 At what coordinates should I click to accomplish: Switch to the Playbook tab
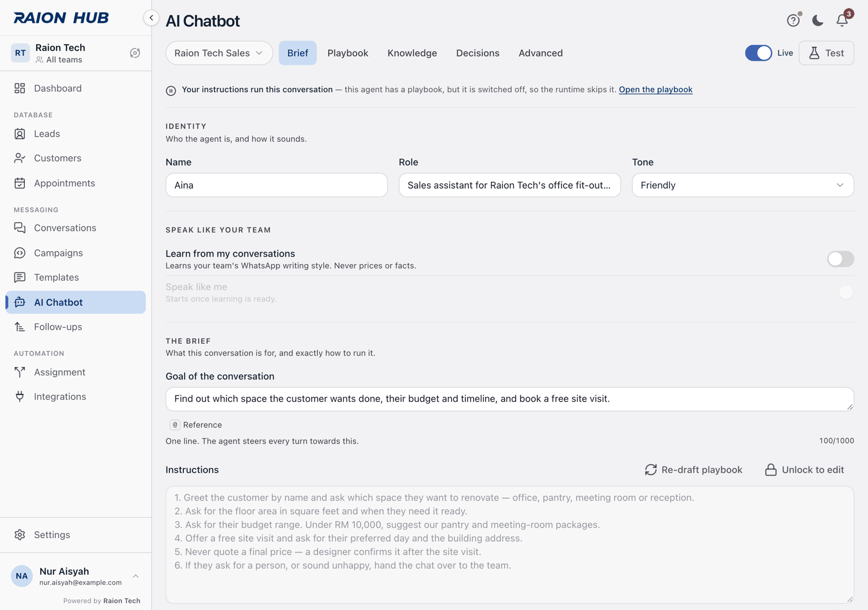tap(348, 53)
